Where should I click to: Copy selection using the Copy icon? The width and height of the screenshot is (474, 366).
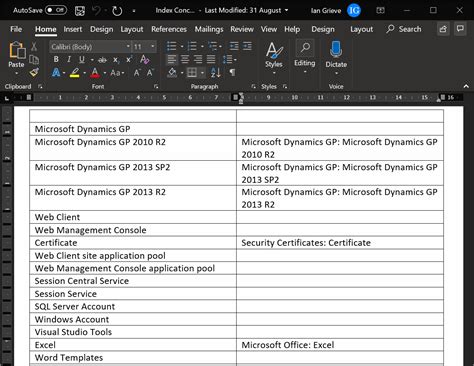[x=34, y=60]
